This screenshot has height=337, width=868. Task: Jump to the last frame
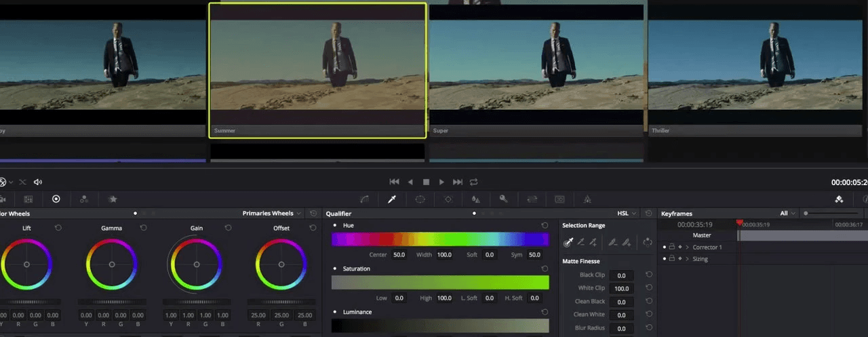[458, 182]
